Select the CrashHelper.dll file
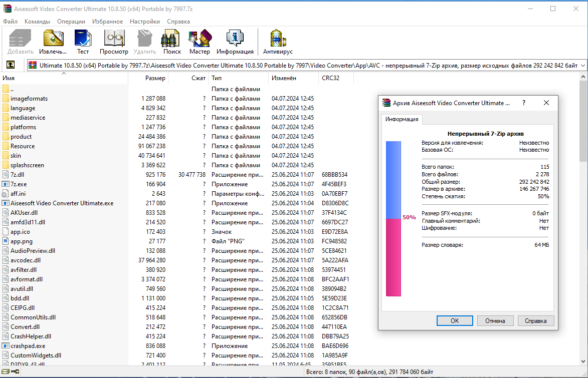This screenshot has height=378, width=588. click(176, 336)
